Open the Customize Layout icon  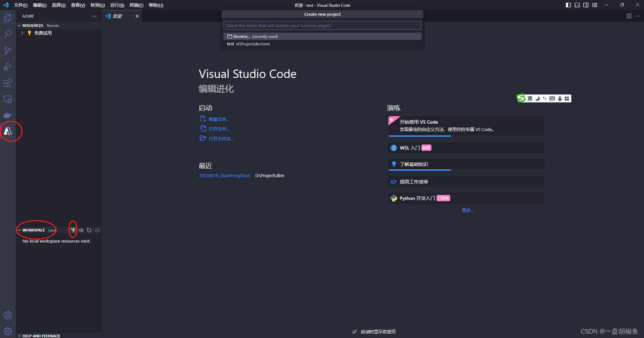tap(595, 5)
